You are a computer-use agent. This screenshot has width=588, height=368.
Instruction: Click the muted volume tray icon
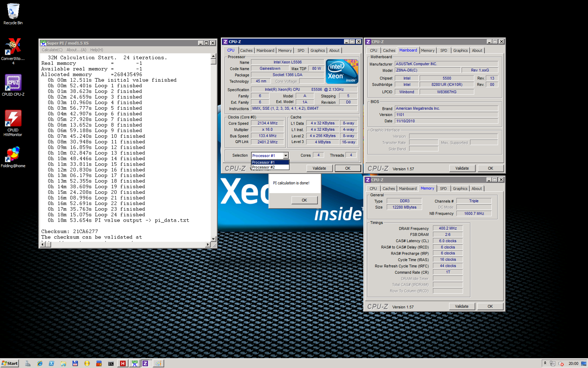pos(561,364)
